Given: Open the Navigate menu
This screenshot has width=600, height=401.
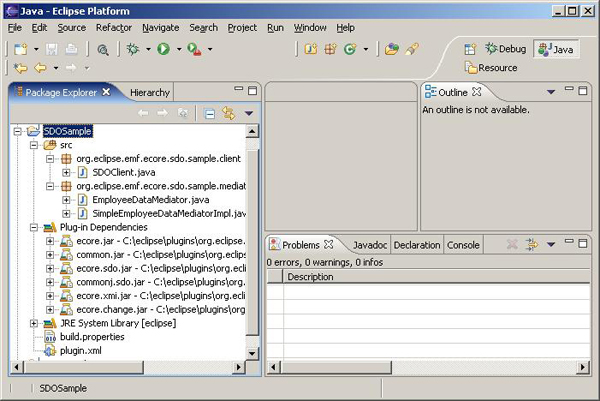Looking at the screenshot, I should [161, 28].
